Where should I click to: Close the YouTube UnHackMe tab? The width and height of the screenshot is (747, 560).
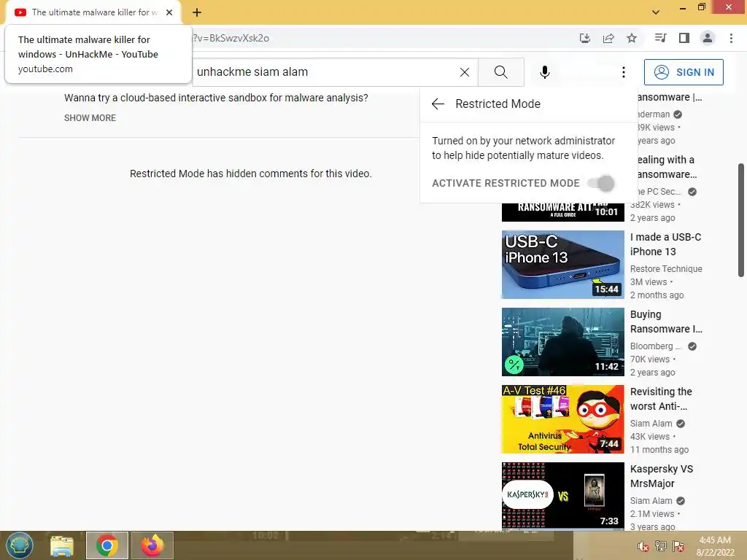pos(169,12)
